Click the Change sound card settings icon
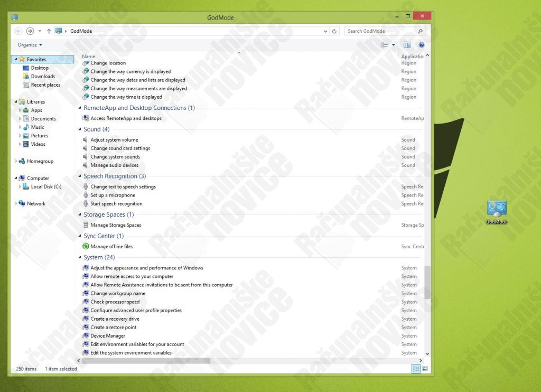541x392 pixels. click(86, 148)
